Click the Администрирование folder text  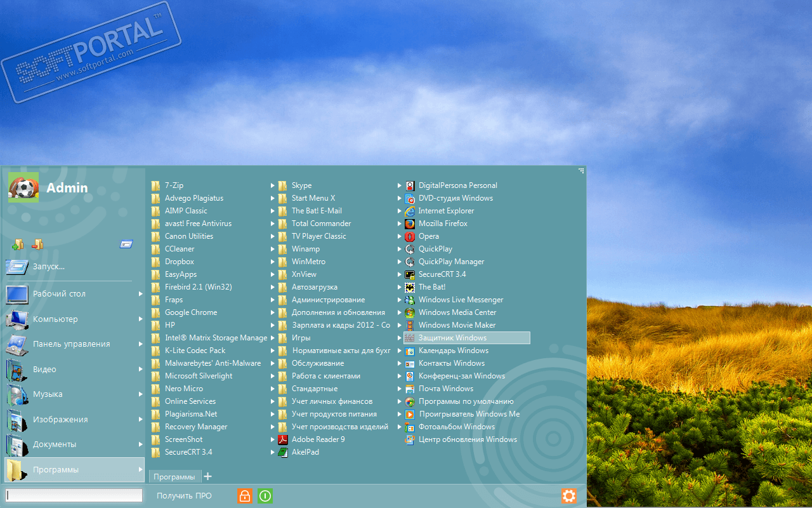(329, 300)
